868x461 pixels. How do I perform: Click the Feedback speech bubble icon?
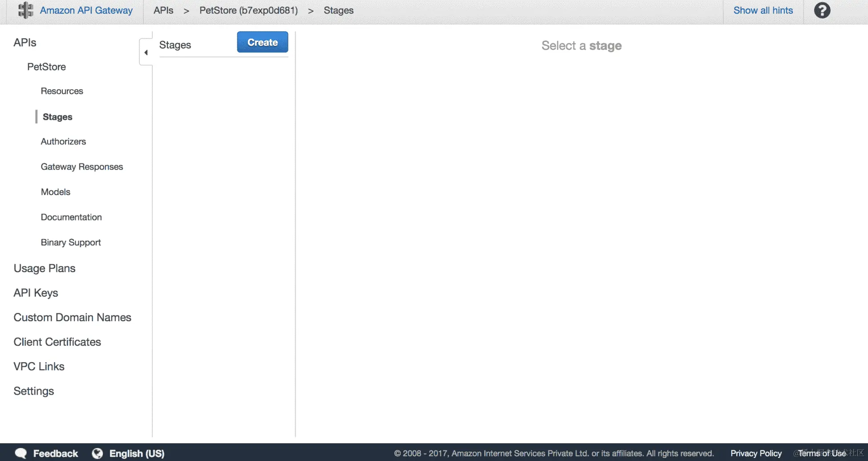pyautogui.click(x=20, y=453)
